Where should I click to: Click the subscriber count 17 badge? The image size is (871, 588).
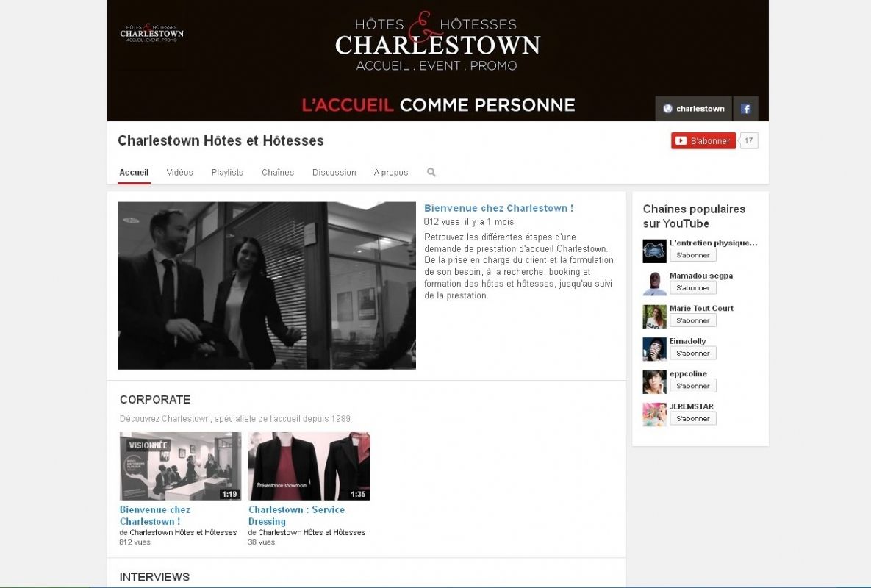coord(749,141)
